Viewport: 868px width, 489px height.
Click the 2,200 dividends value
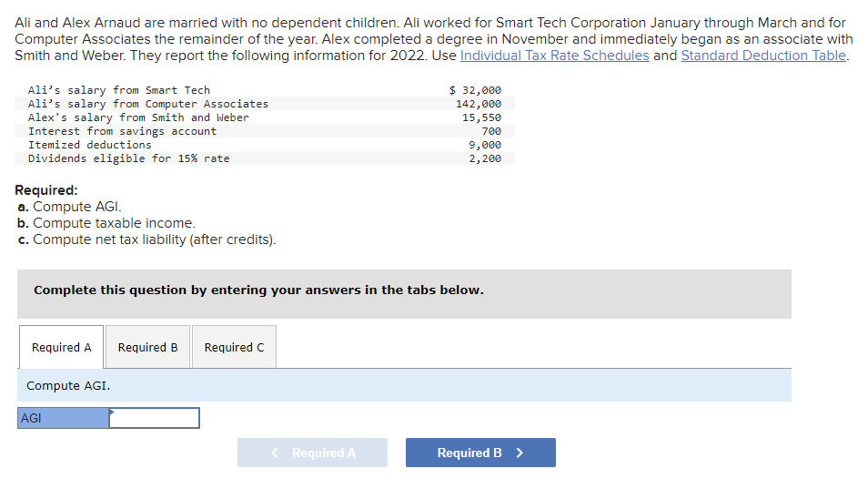(x=485, y=158)
